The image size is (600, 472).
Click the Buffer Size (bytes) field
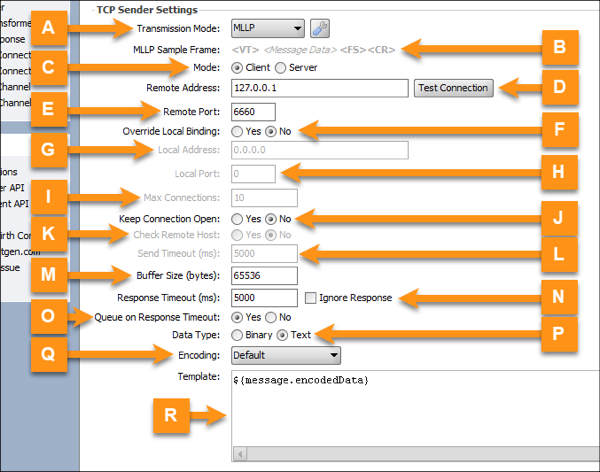click(263, 276)
